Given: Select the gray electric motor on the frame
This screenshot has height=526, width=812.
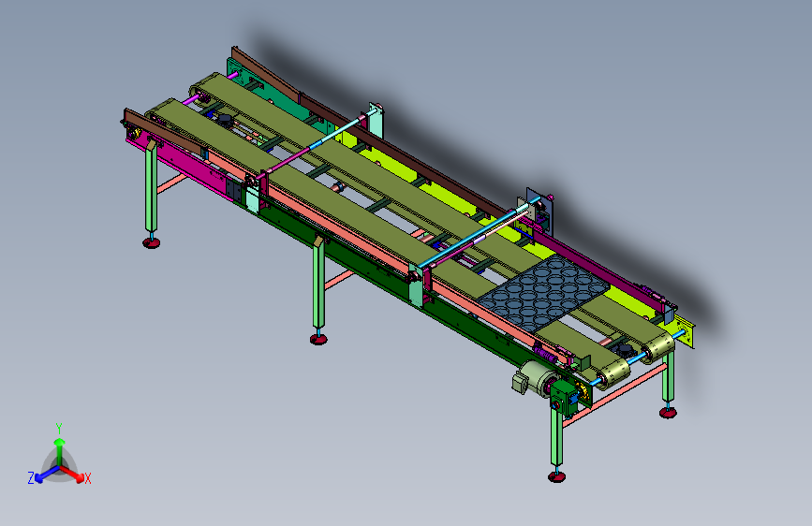Looking at the screenshot, I should tap(534, 378).
